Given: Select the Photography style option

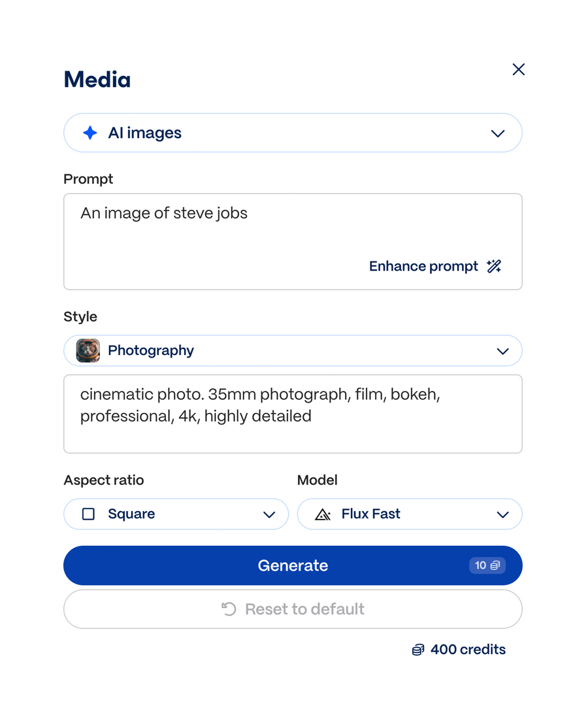Looking at the screenshot, I should (x=151, y=350).
